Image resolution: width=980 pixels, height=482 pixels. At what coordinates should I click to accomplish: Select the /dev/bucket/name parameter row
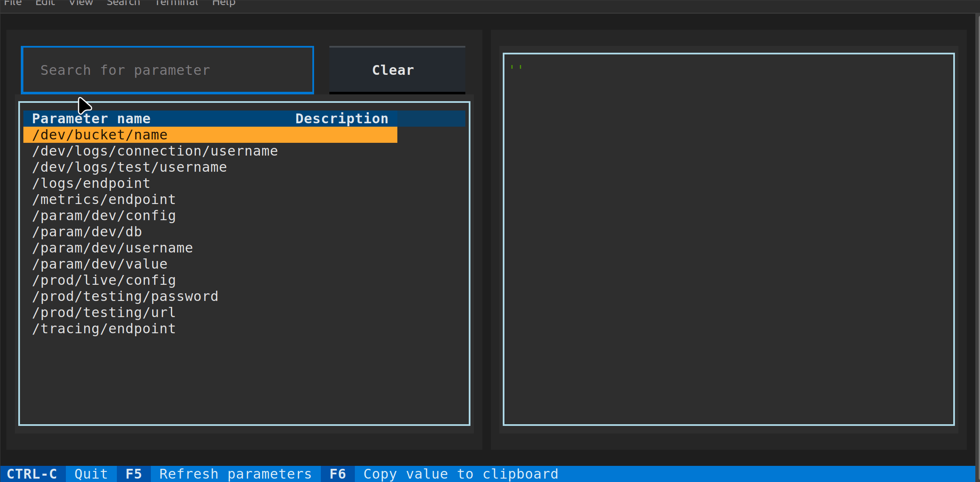(x=100, y=135)
